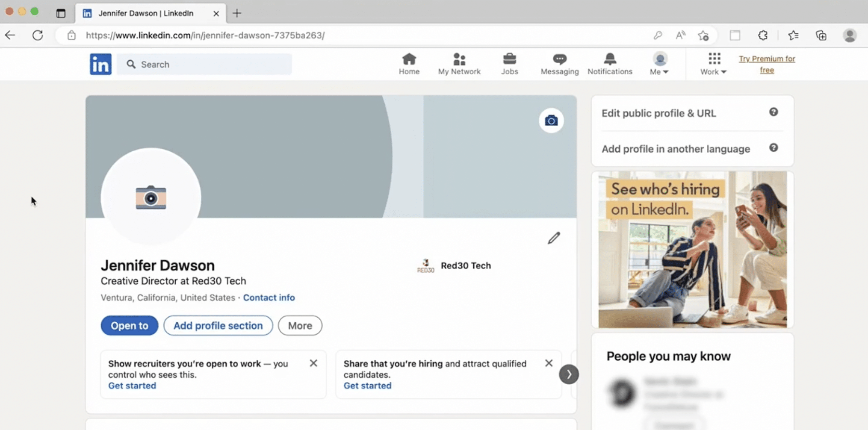Viewport: 868px width, 430px height.
Task: Dismiss the open to work card
Action: pos(313,363)
